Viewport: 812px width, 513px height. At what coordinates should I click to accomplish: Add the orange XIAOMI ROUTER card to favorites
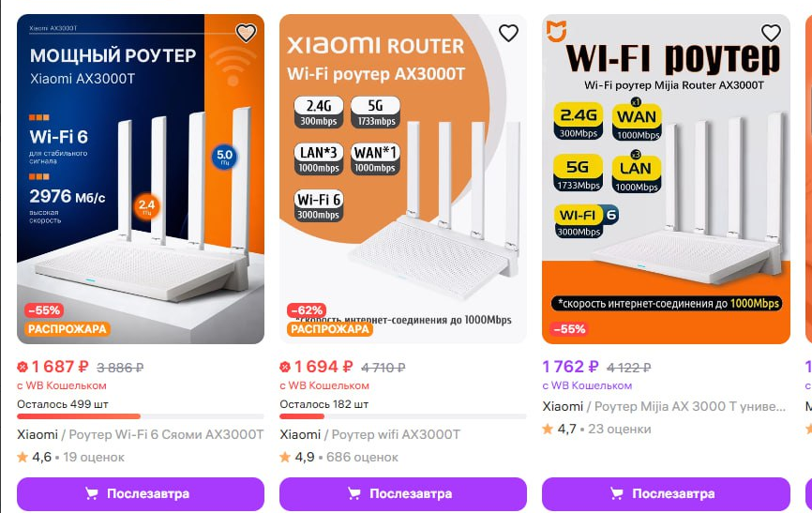tap(508, 33)
